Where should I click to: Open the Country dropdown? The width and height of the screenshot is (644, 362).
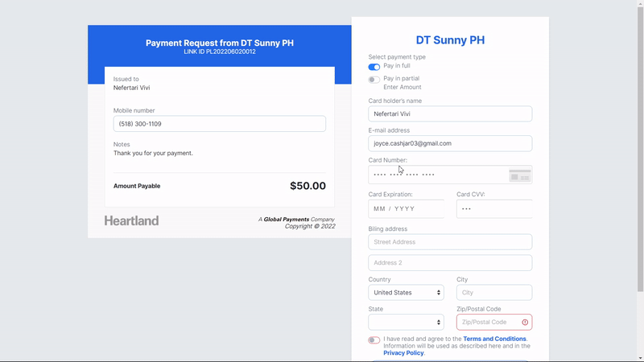pyautogui.click(x=406, y=293)
